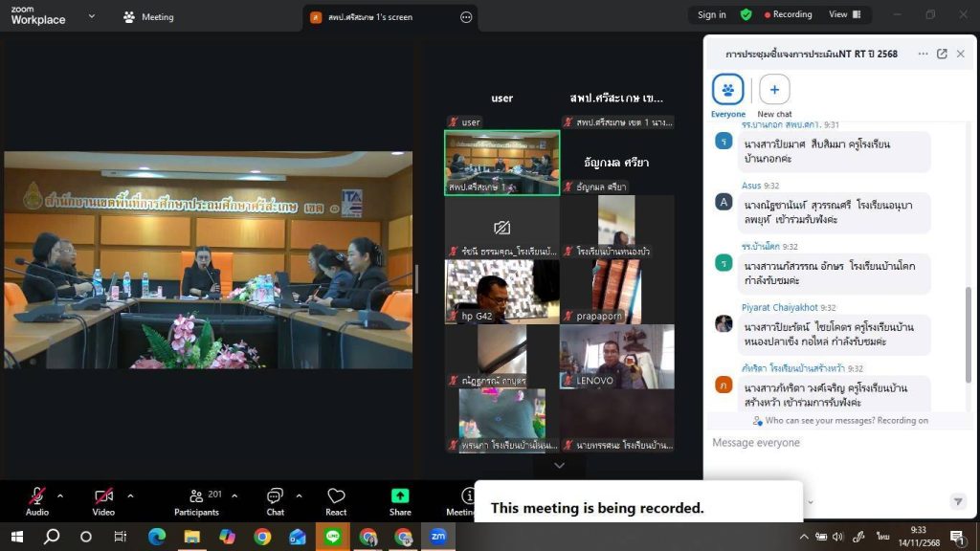Open the Participants panel
Screen dimensions: 980x551
[197, 496]
